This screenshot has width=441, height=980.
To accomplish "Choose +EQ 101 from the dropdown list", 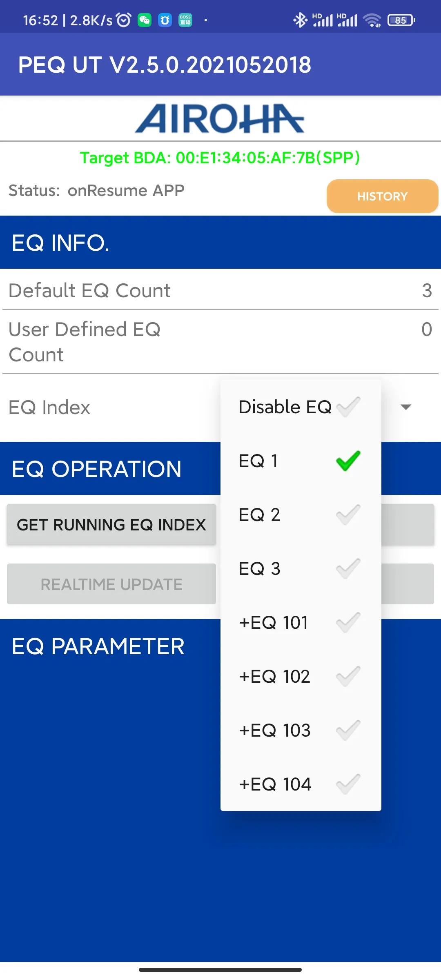I will point(274,623).
